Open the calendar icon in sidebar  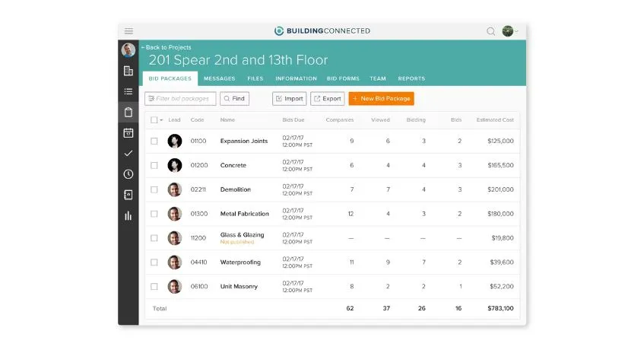coord(128,132)
